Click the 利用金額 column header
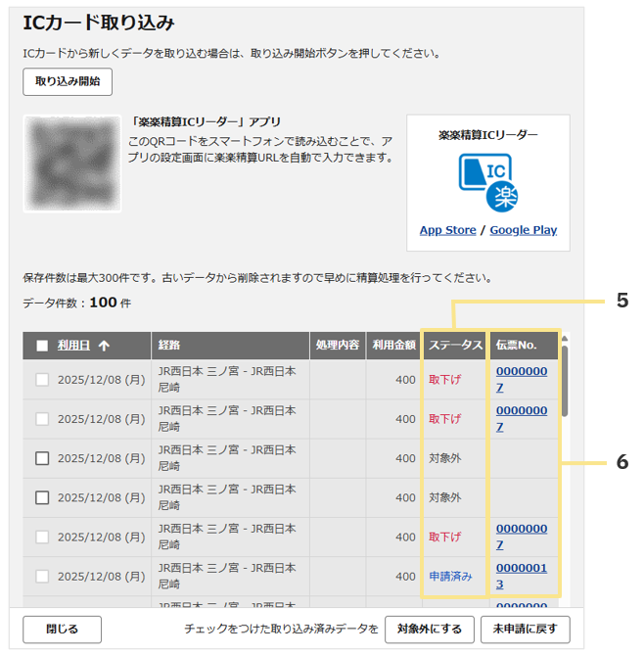This screenshot has width=644, height=654. click(393, 346)
